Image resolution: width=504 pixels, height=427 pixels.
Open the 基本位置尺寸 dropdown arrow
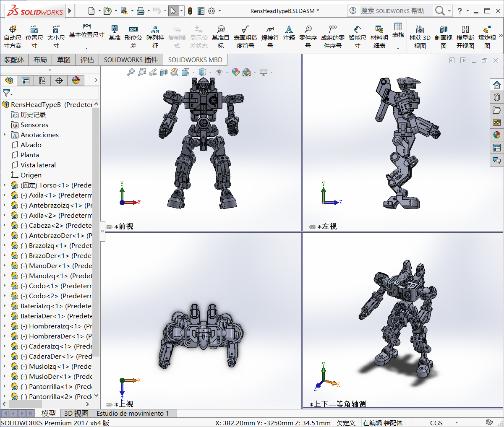(87, 48)
